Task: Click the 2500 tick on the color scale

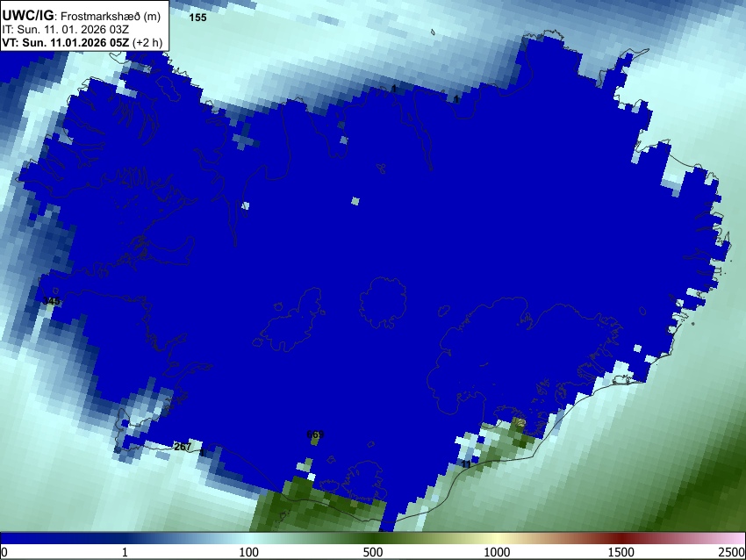Action: click(732, 552)
